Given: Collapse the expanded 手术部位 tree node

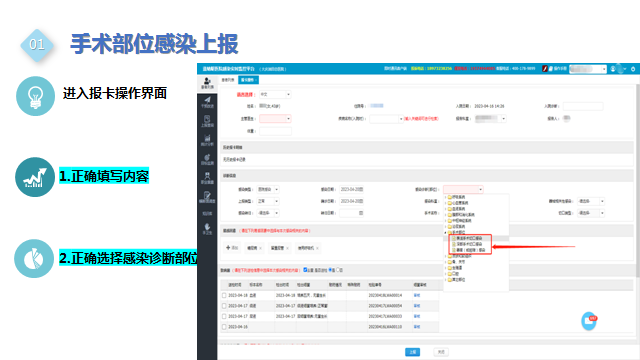Looking at the screenshot, I should [x=446, y=232].
